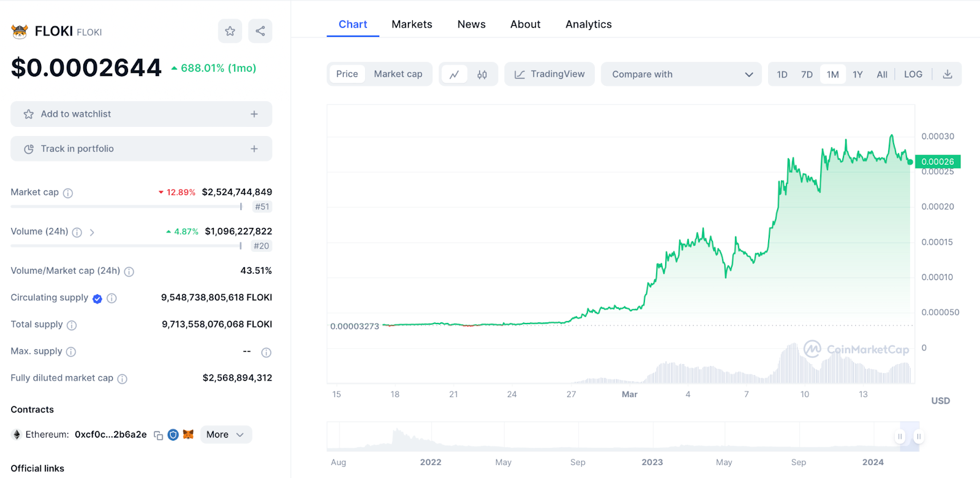
Task: Click the $2,568,894,312 fully diluted value
Action: [237, 378]
